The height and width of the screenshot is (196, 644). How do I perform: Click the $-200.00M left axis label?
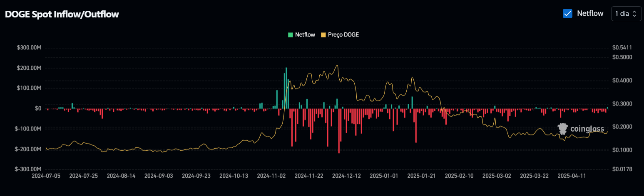pos(28,149)
